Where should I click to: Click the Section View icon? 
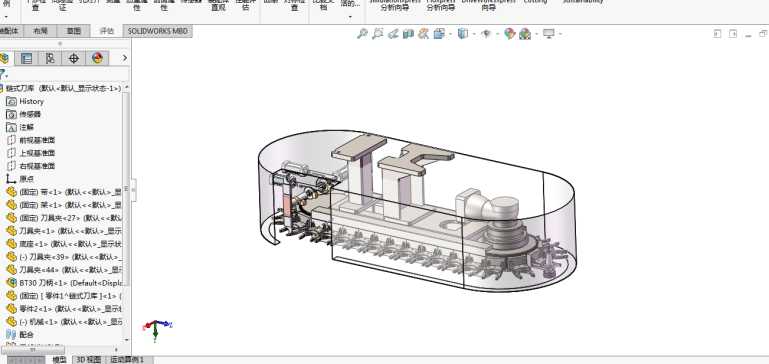point(408,34)
